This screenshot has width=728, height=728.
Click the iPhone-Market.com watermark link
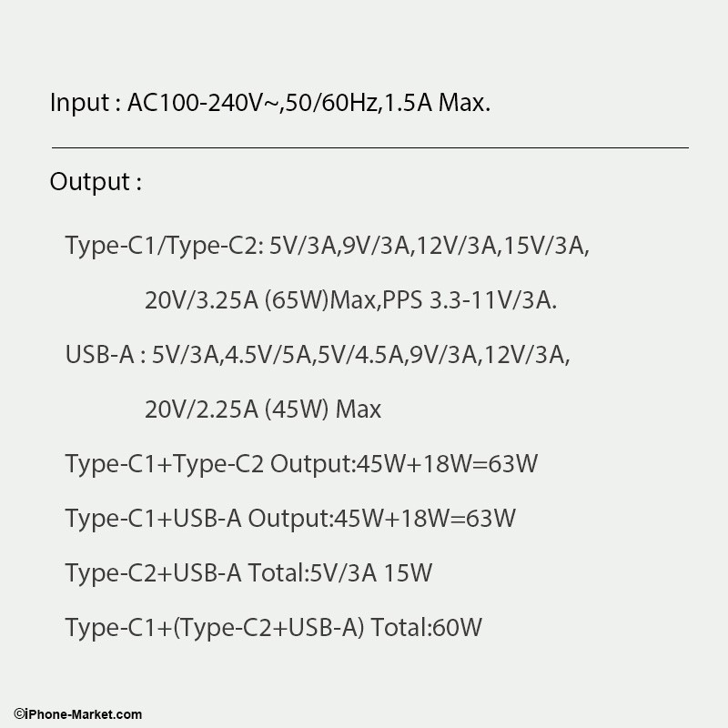(82, 715)
